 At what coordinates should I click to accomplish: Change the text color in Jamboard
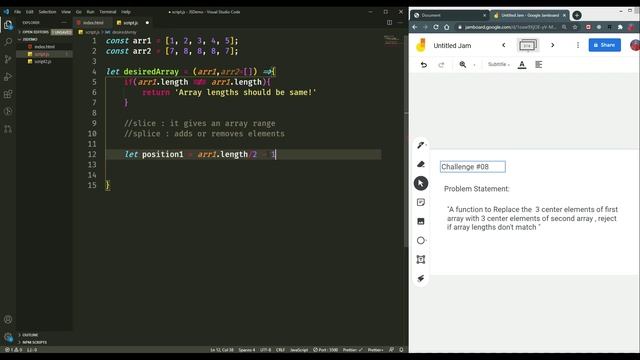(x=522, y=64)
